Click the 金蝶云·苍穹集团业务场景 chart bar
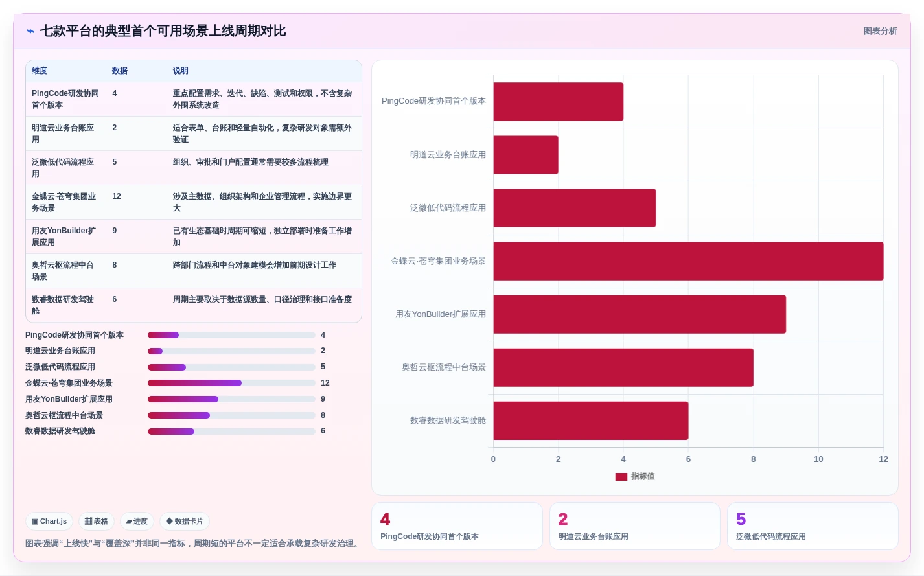The image size is (924, 576). (x=689, y=261)
